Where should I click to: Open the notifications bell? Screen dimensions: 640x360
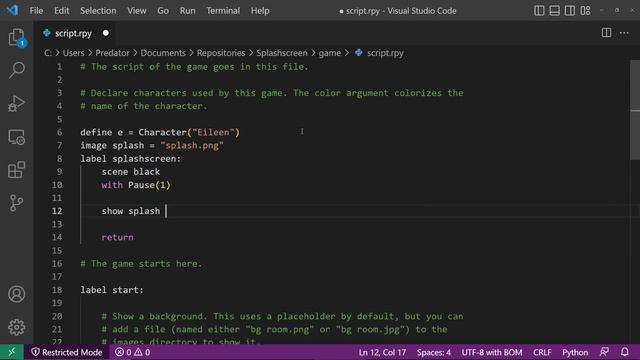tap(624, 352)
